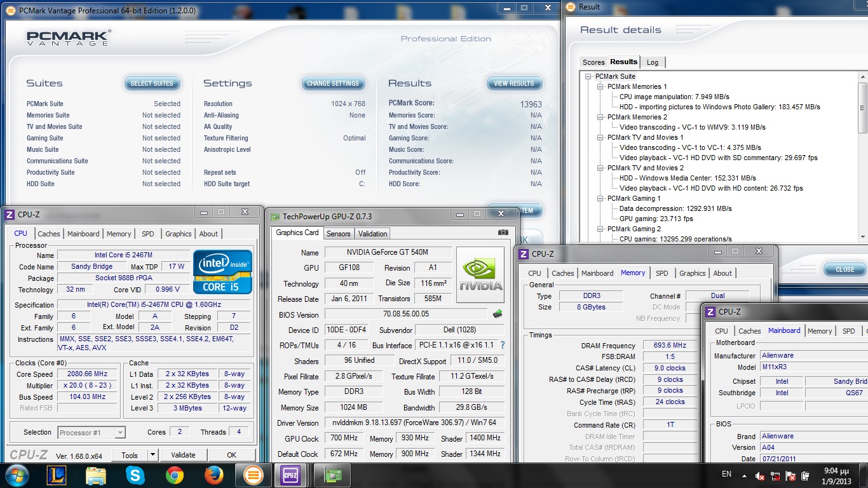Select 'GPU gaming: 23.713 fps' row
Image resolution: width=868 pixels, height=488 pixels.
coord(656,219)
